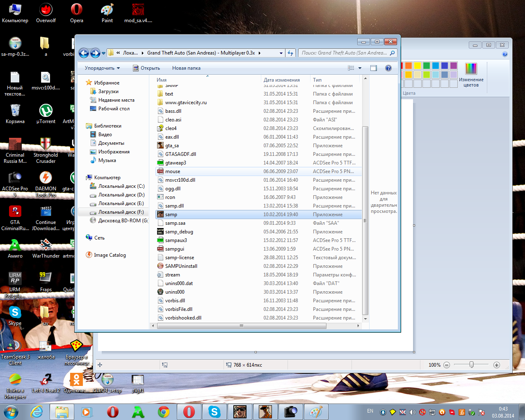Select Локальный диск (E:)

(x=121, y=203)
